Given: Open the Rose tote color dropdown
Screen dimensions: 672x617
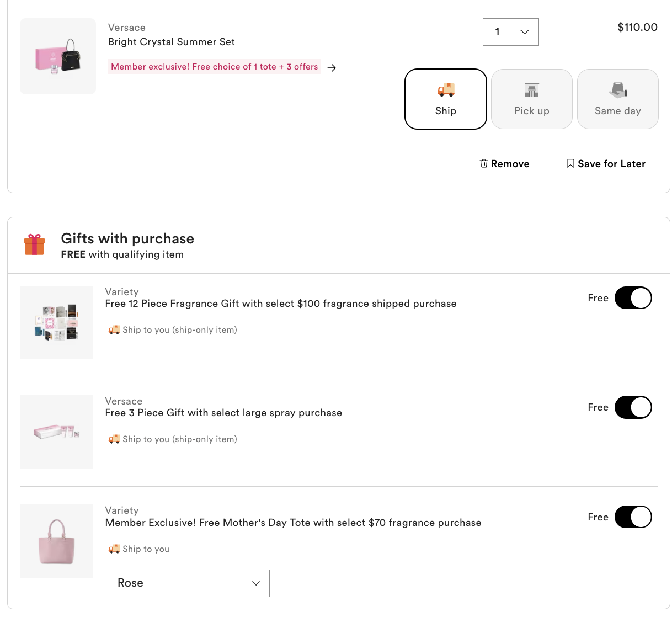Looking at the screenshot, I should point(187,583).
